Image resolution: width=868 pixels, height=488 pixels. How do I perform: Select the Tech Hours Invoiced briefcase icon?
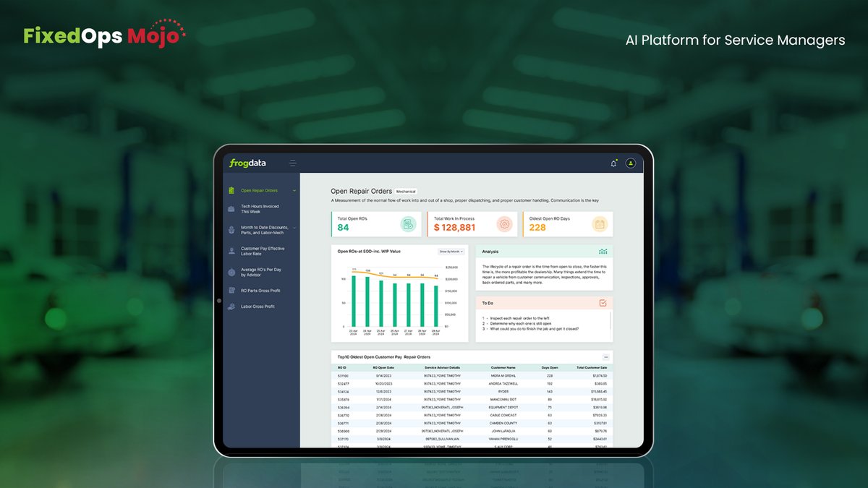pos(231,209)
